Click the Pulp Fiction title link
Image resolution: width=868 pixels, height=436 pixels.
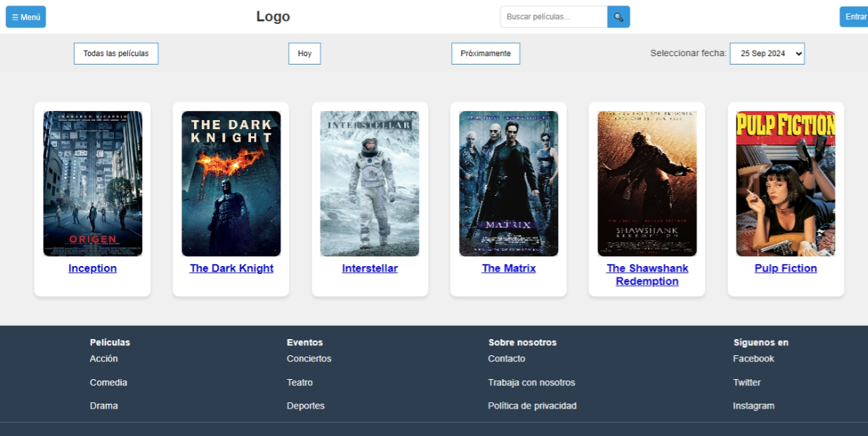[x=785, y=268]
